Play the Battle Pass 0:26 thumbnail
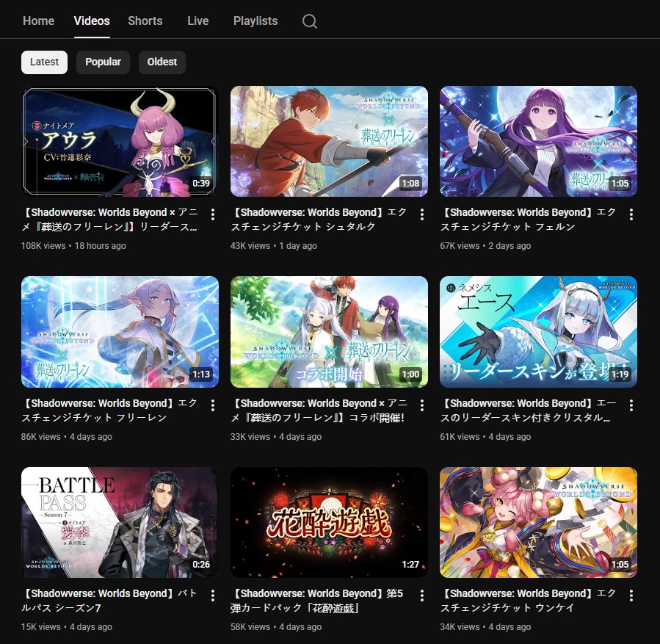660x644 pixels. tap(120, 522)
